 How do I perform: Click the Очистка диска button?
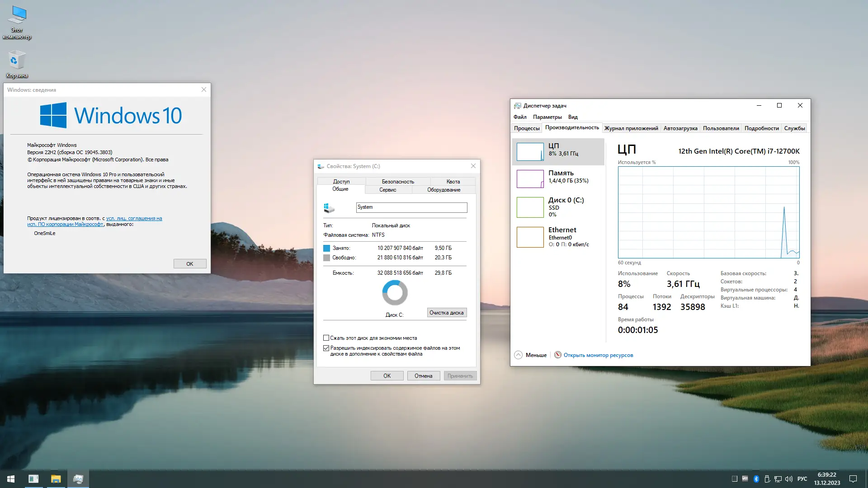(446, 313)
